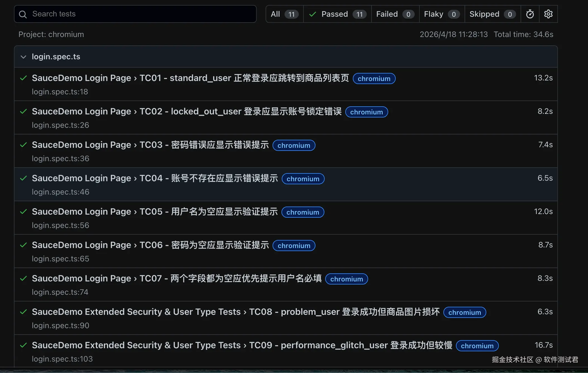Filter by Skipped tests
Screen dimensions: 588x373
pos(492,14)
